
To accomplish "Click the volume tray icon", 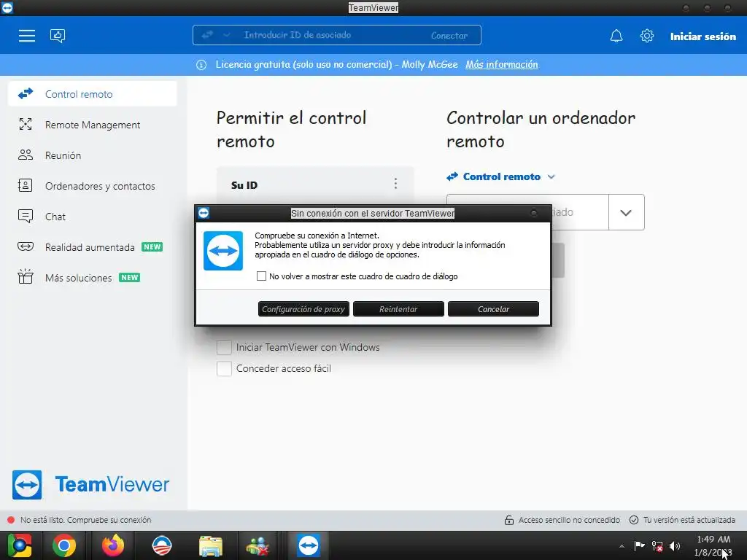I will coord(675,546).
